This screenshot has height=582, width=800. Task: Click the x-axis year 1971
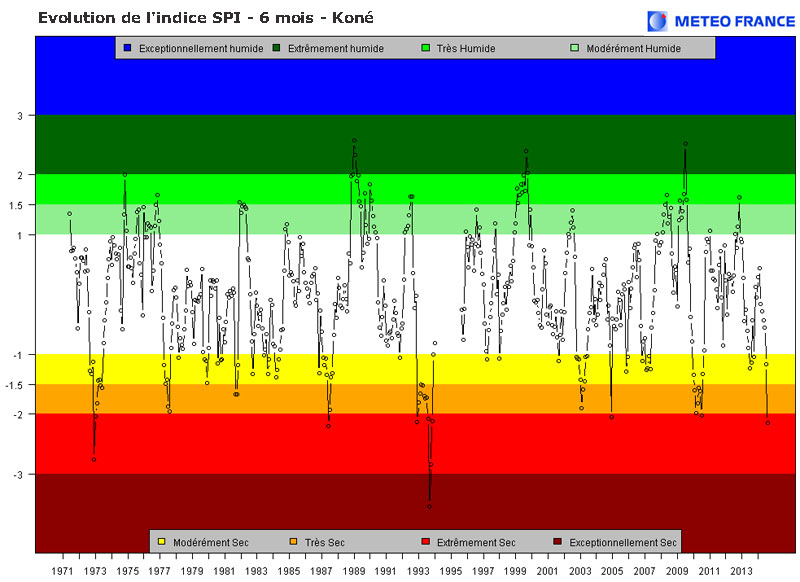click(62, 571)
